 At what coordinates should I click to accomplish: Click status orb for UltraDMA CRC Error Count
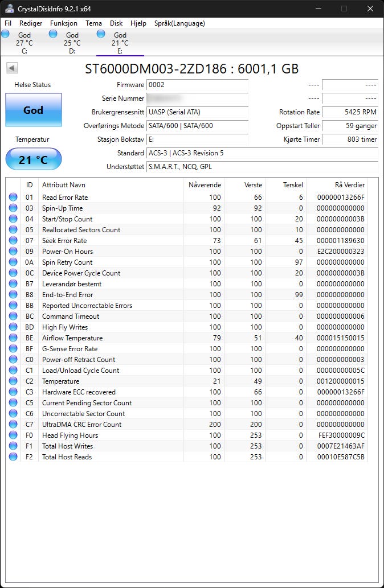(x=13, y=424)
